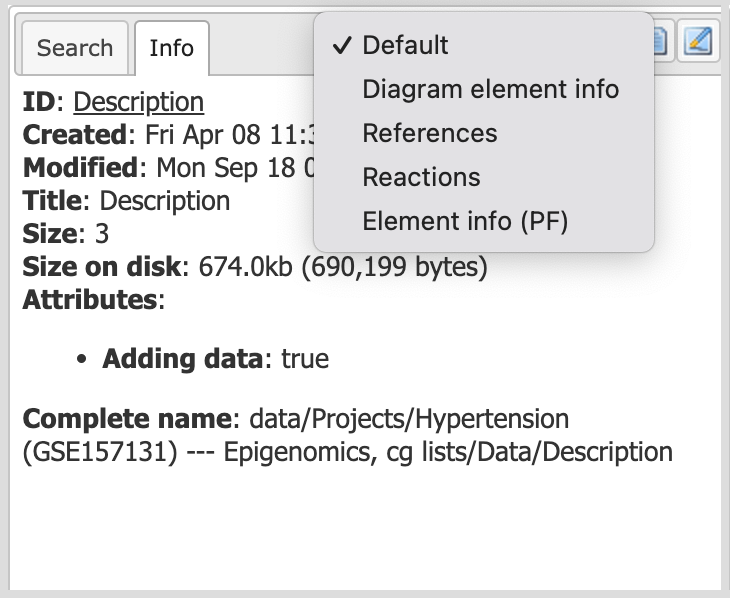Click the Modified date line
This screenshot has height=598, width=730.
click(x=169, y=168)
